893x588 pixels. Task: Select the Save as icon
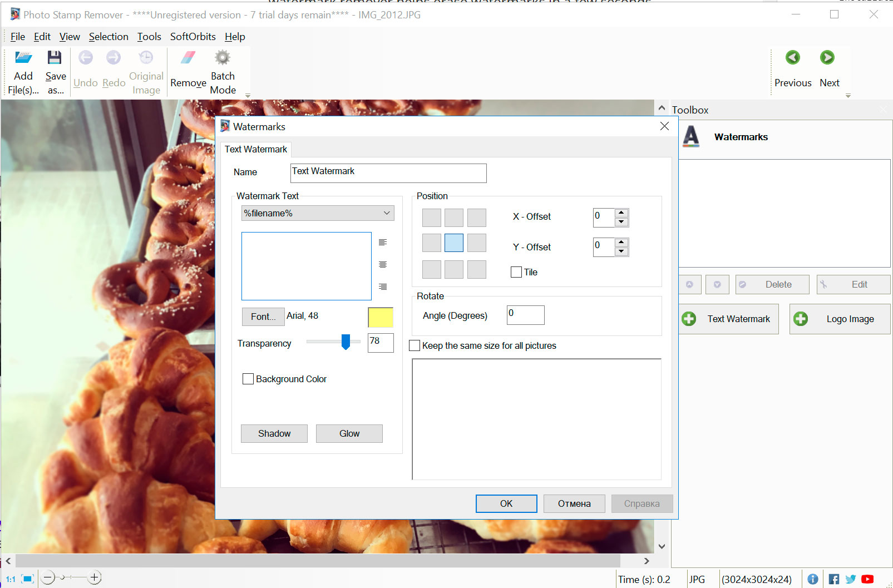(x=55, y=70)
